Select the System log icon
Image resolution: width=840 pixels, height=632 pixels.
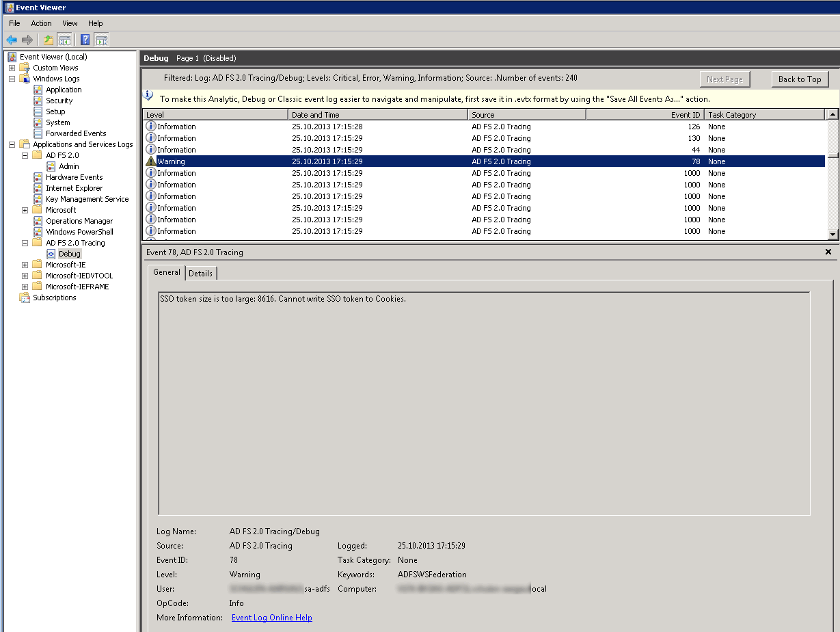click(38, 122)
